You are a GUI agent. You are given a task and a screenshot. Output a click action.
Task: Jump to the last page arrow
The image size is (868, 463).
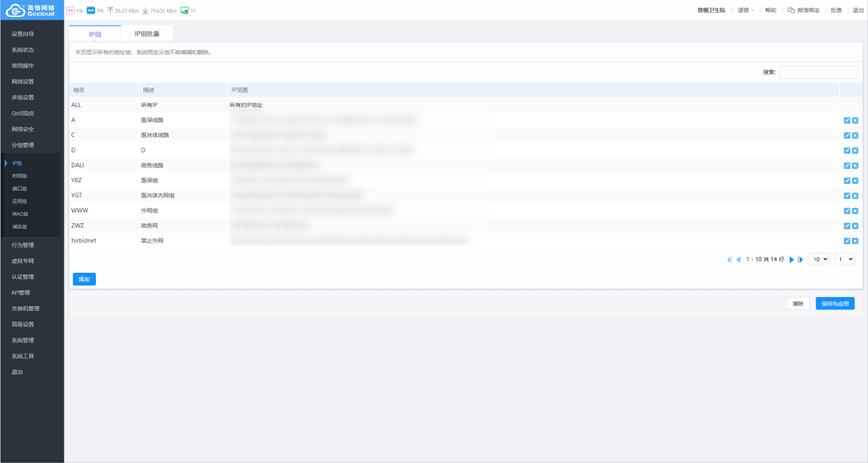(800, 259)
